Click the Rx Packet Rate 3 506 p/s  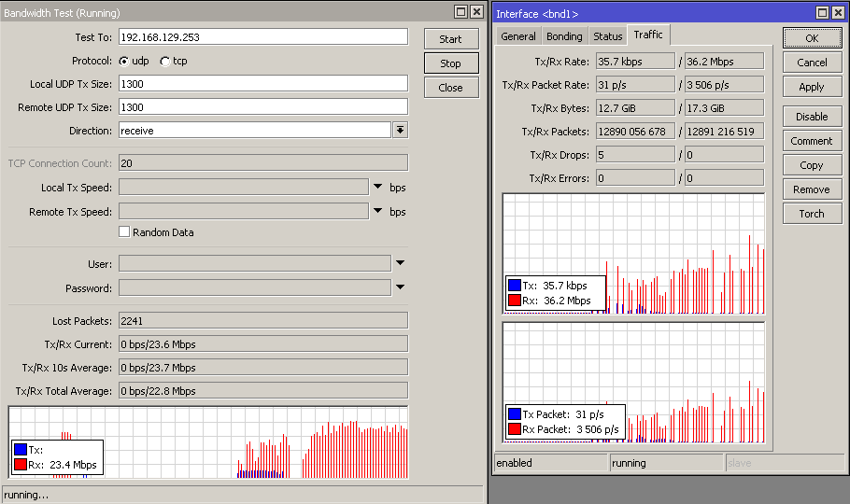724,85
